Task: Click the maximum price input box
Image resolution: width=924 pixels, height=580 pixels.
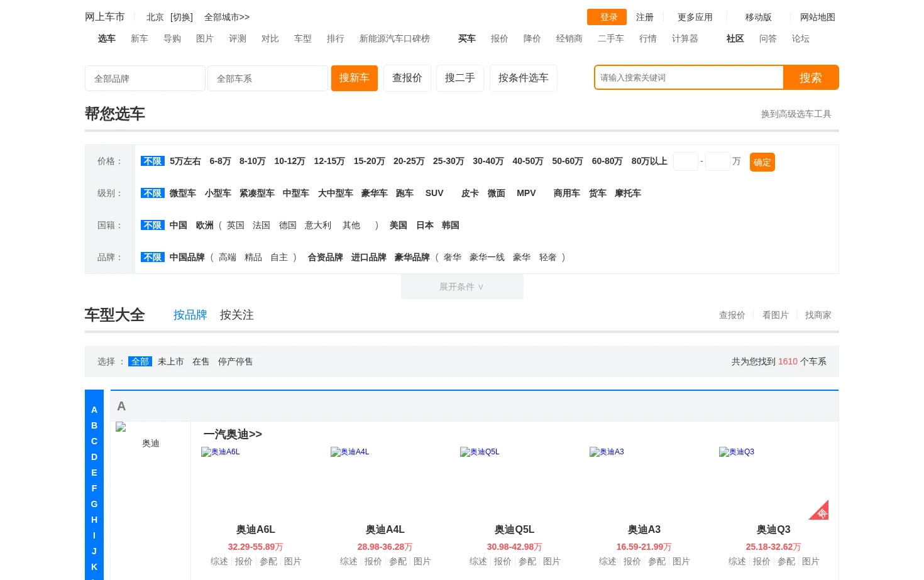Action: 718,161
